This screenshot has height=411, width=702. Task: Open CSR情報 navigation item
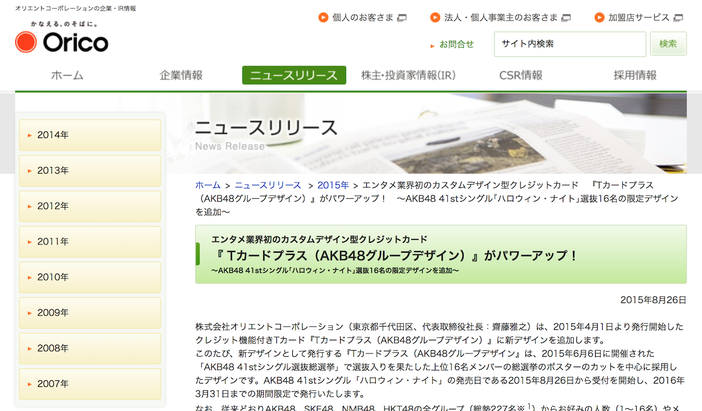[x=521, y=75]
